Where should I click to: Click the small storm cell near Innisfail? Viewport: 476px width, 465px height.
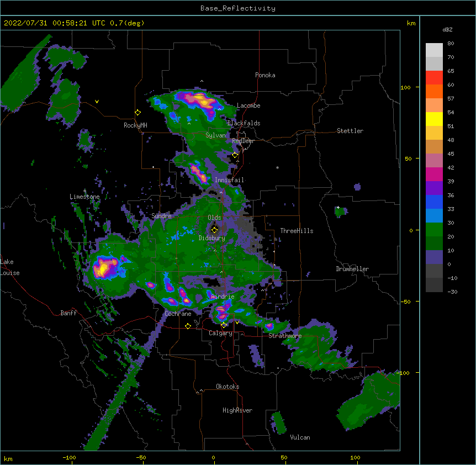click(x=199, y=173)
